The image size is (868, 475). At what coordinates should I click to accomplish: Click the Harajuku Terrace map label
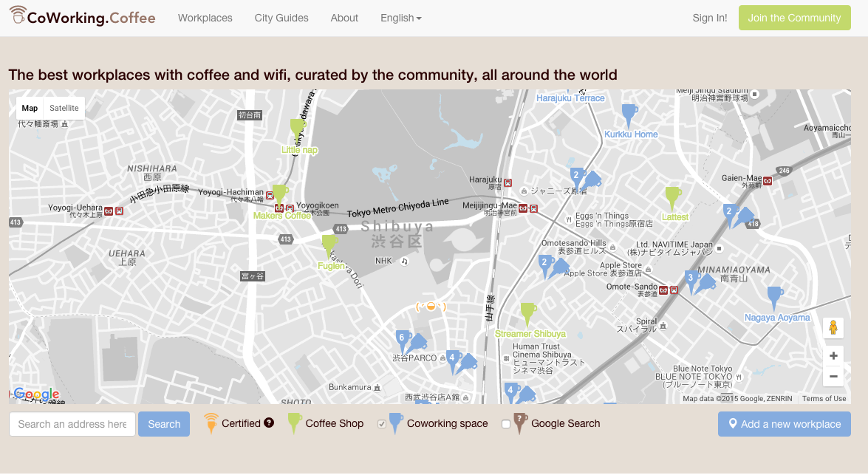tap(570, 98)
